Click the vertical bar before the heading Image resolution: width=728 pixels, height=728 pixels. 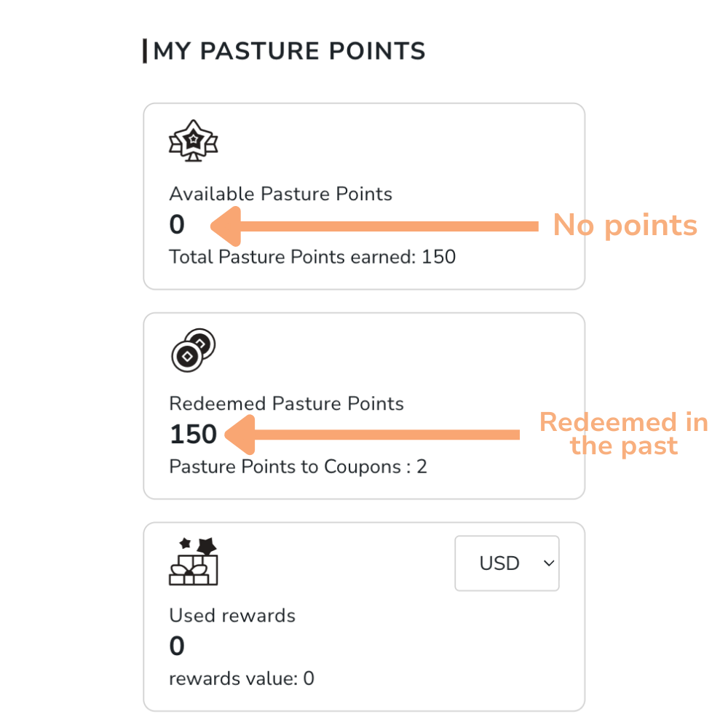click(145, 52)
